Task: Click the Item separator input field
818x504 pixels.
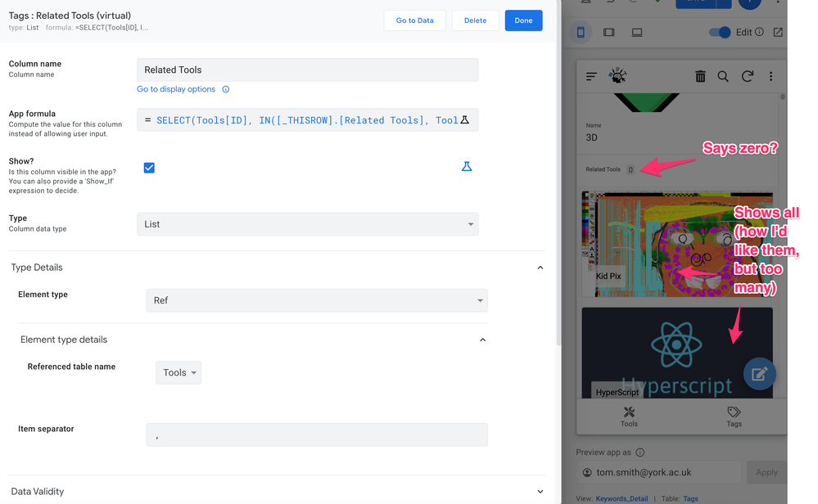Action: pyautogui.click(x=317, y=434)
